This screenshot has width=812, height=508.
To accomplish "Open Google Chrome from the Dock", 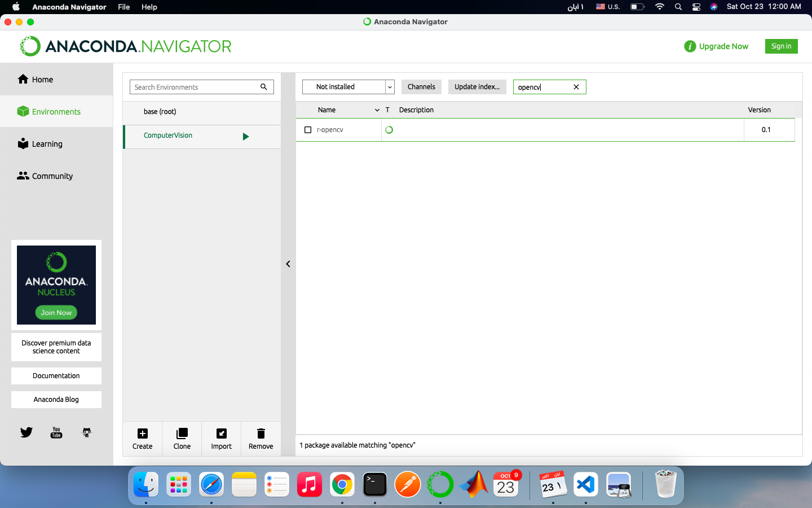I will (342, 484).
